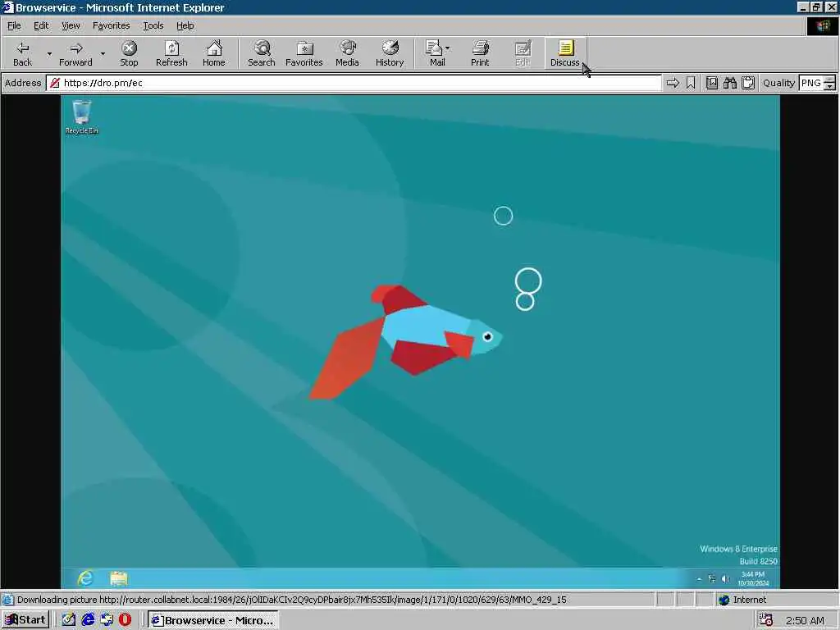
Task: Click the system tray scheduler icon
Action: coord(766,620)
